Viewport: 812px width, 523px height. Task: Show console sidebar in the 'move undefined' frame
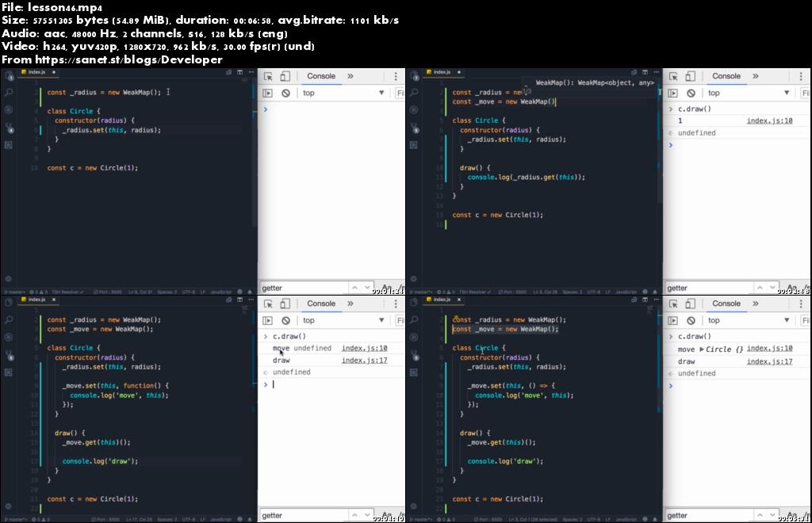[x=267, y=321]
